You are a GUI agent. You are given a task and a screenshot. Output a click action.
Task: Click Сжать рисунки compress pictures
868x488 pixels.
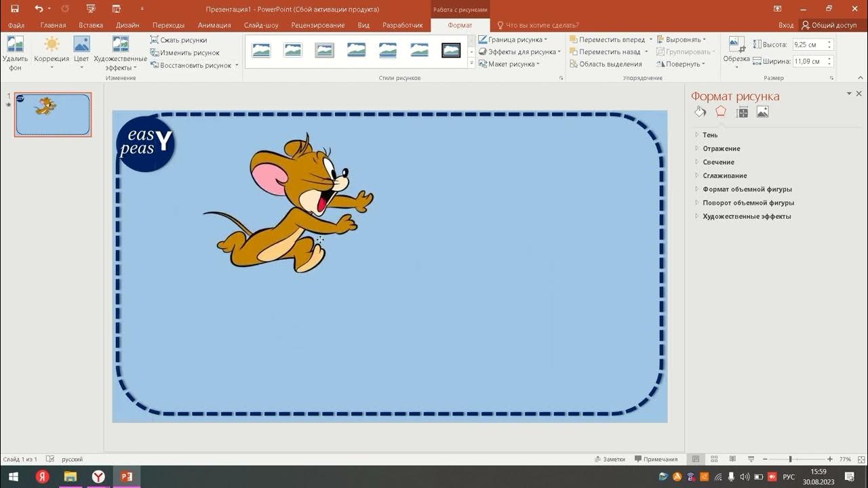tap(178, 40)
